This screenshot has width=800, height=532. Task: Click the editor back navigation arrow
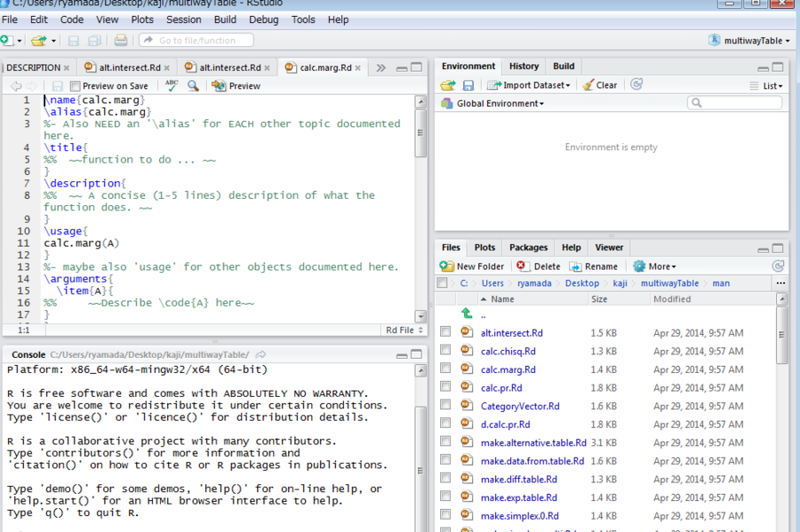pyautogui.click(x=16, y=86)
